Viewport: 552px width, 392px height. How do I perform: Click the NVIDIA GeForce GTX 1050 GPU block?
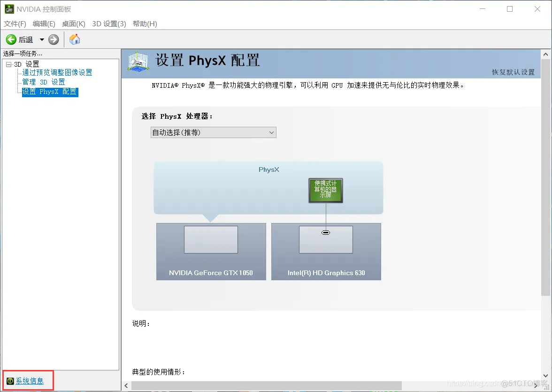click(211, 252)
